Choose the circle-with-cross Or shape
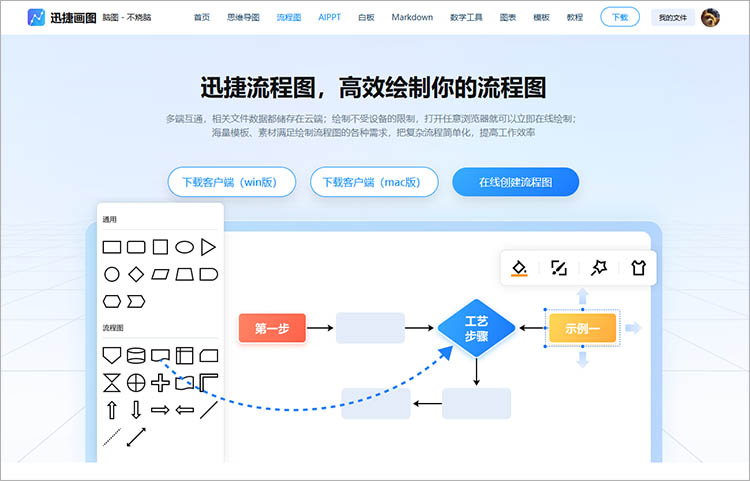 [136, 383]
